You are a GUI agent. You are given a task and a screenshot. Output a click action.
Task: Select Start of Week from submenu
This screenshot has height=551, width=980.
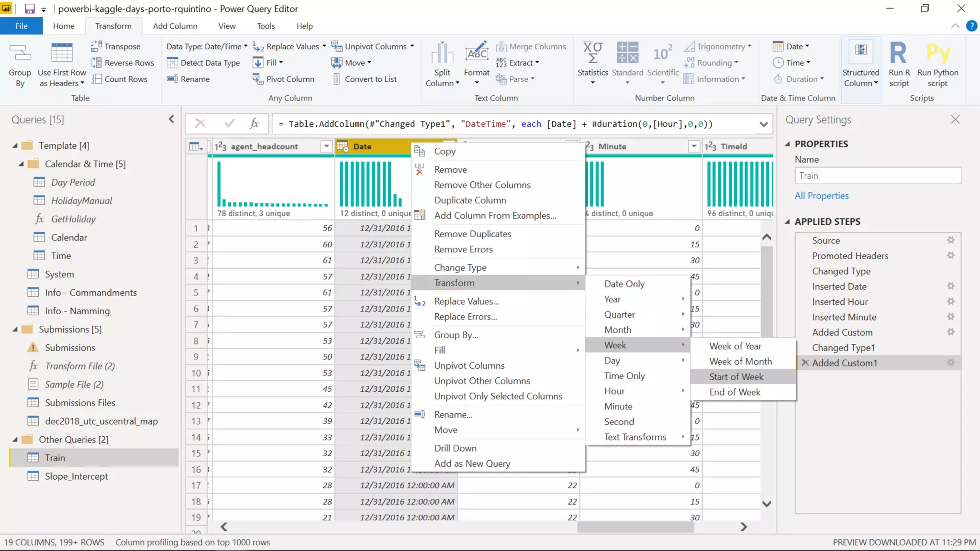(736, 376)
